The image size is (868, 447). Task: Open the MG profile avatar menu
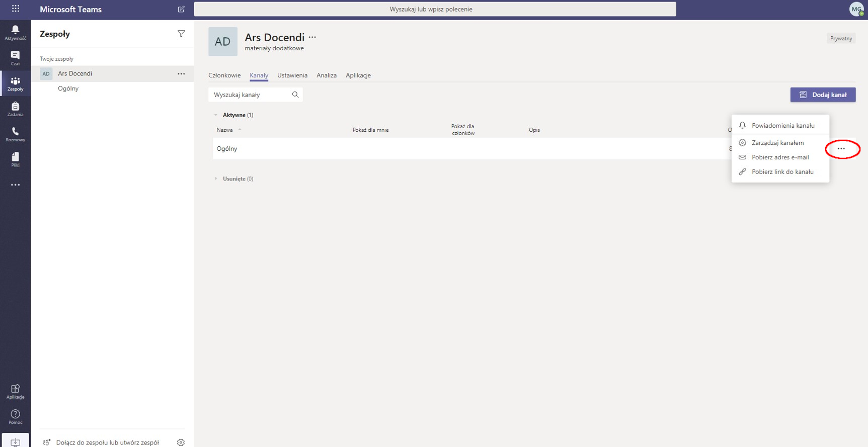tap(856, 9)
